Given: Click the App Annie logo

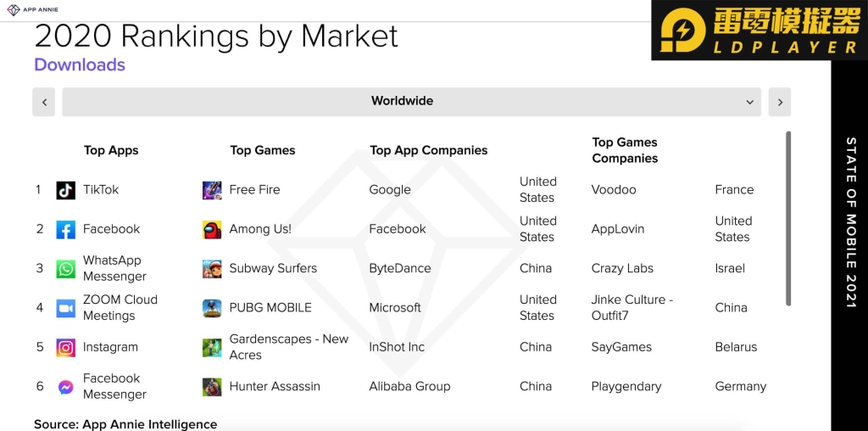Looking at the screenshot, I should [33, 9].
